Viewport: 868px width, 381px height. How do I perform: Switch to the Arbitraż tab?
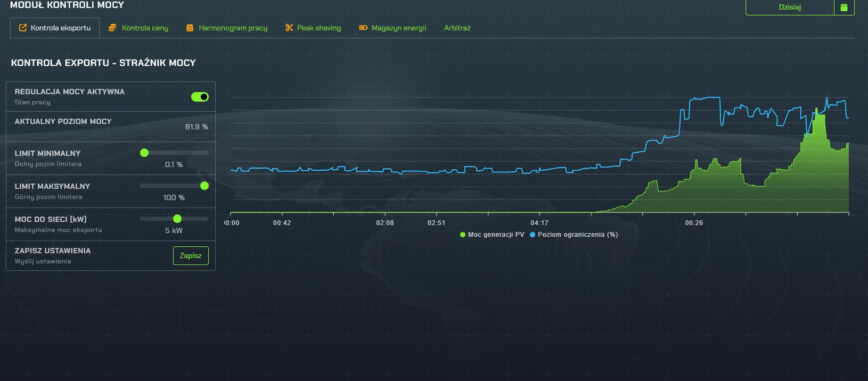coord(457,28)
